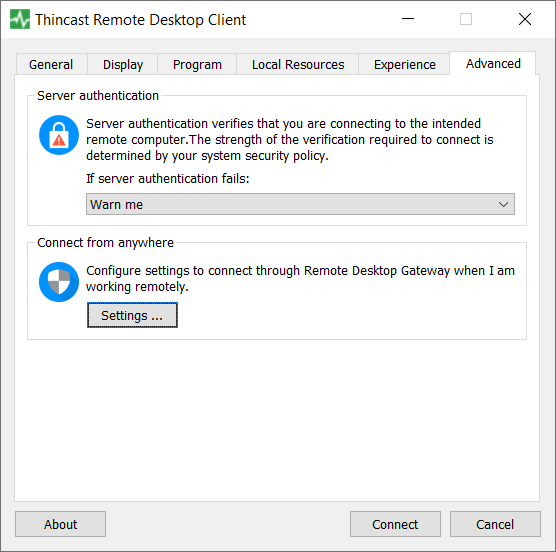Viewport: 556px width, 552px height.
Task: Minimize the Thincast window
Action: click(408, 19)
